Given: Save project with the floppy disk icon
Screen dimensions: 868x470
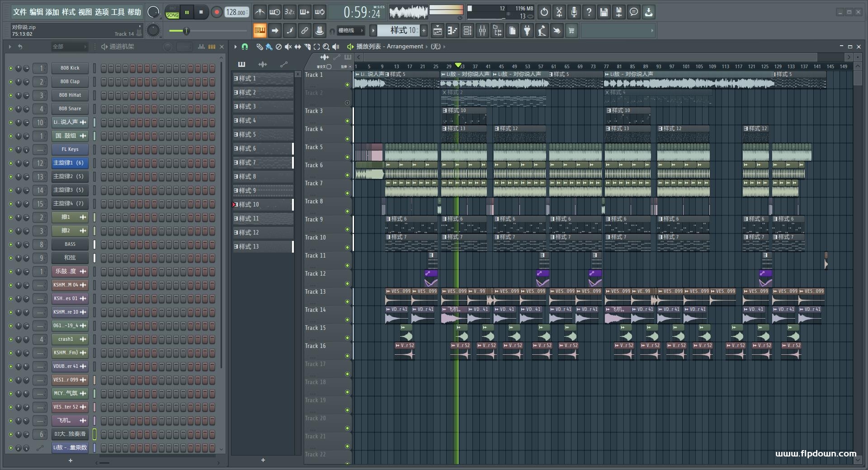Looking at the screenshot, I should (x=604, y=12).
